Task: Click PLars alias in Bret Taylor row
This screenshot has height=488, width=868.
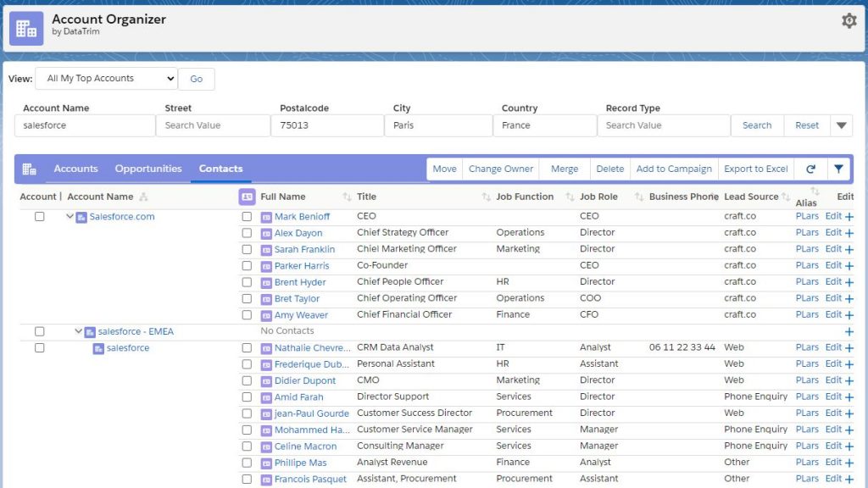Action: click(x=807, y=298)
